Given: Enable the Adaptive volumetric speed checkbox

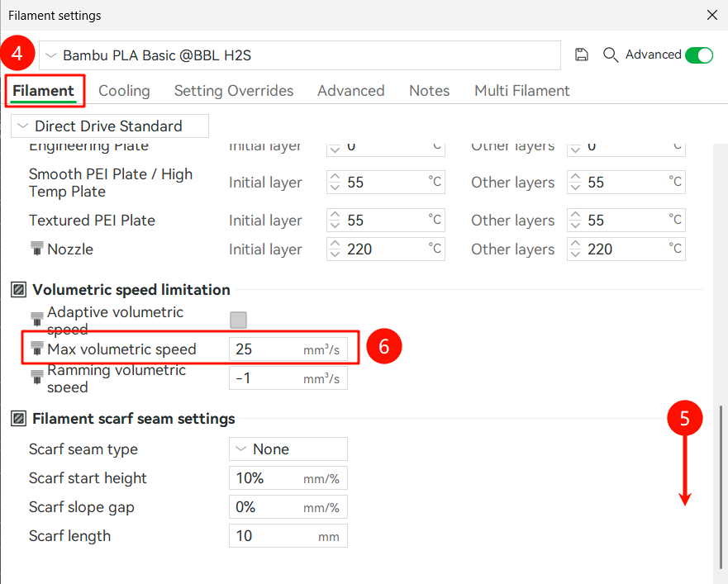Looking at the screenshot, I should (x=238, y=320).
